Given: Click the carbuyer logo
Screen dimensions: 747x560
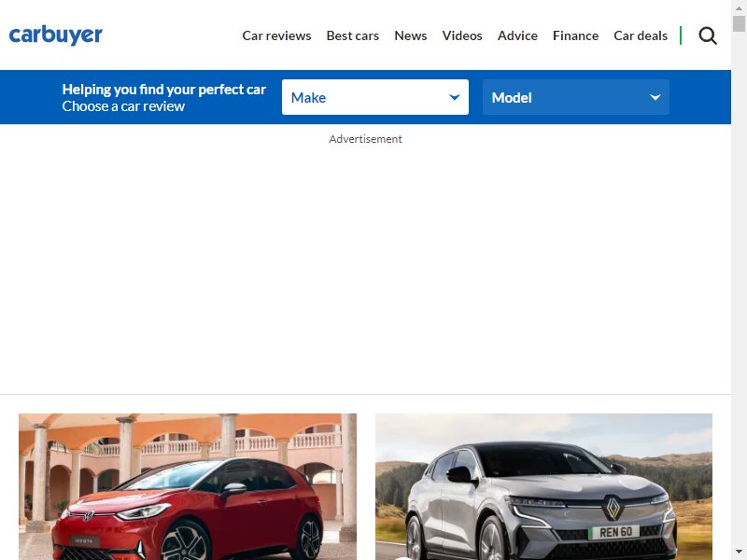Looking at the screenshot, I should [x=56, y=35].
